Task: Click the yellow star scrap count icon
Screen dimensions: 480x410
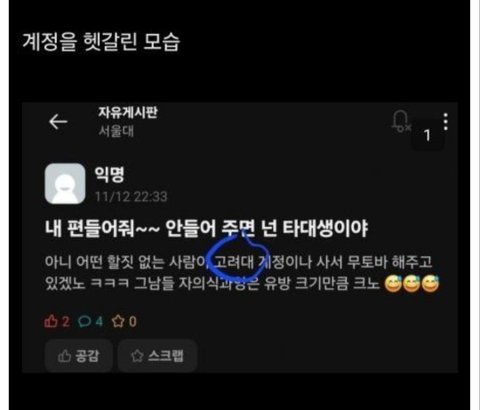Action: [118, 321]
